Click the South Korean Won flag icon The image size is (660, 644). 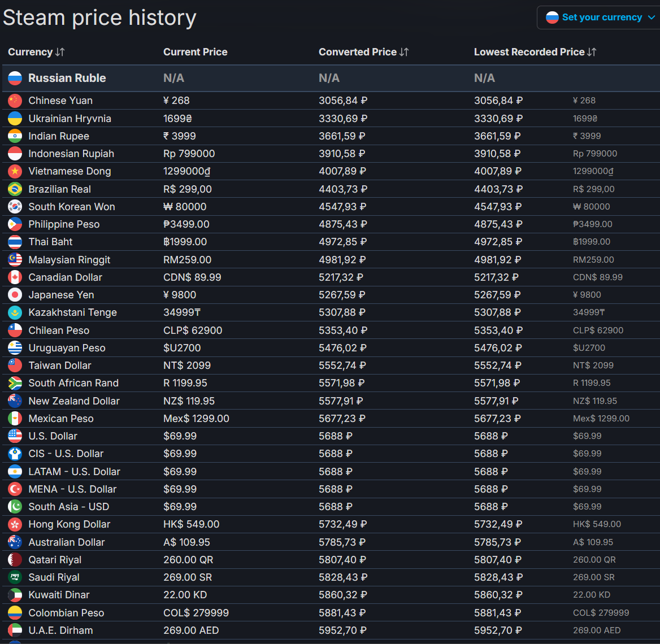15,207
